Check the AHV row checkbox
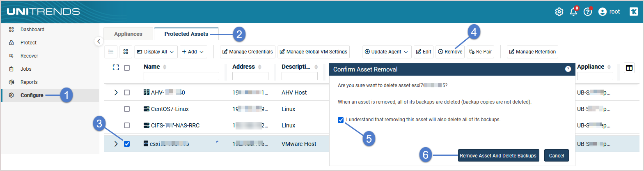644x171 pixels. 127,92
